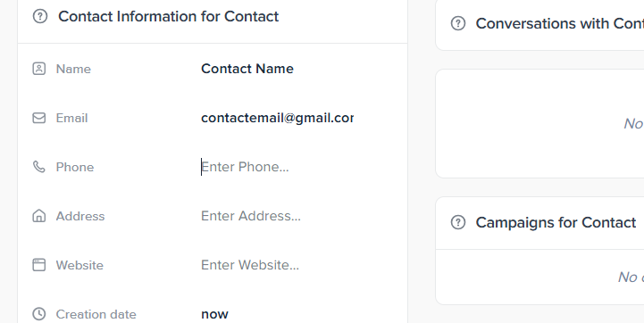This screenshot has width=644, height=323.
Task: Click the browser window icon beside Website
Action: (x=39, y=265)
